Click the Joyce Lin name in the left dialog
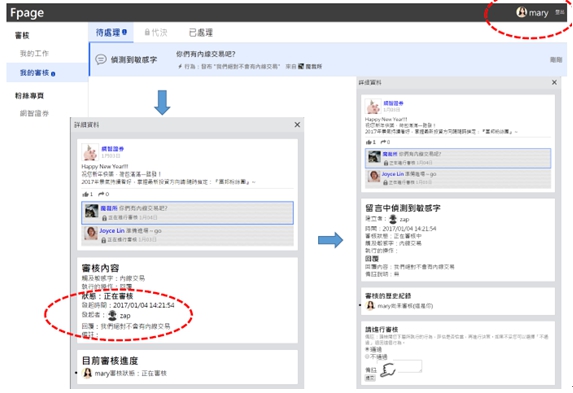 click(112, 231)
